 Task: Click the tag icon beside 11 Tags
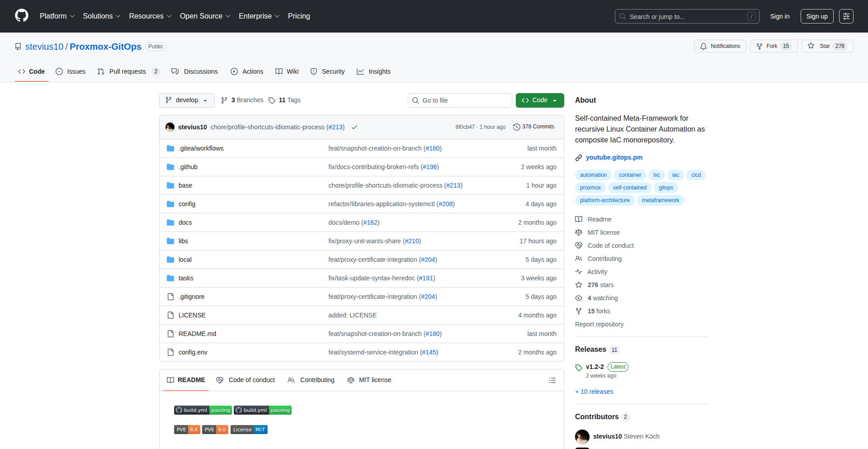272,100
